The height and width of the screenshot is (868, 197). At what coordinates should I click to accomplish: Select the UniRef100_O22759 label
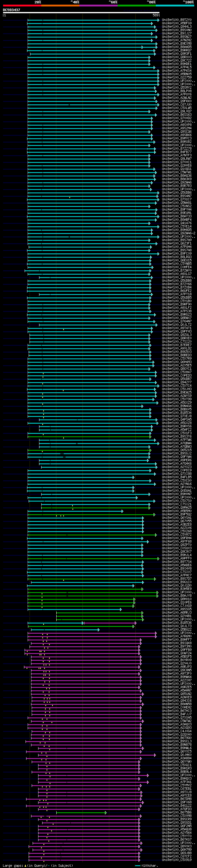point(177,77)
